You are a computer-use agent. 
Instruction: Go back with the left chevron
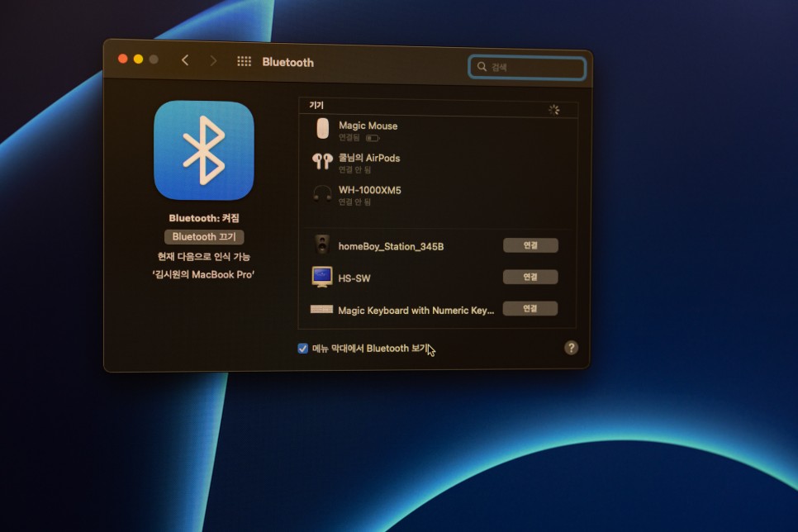[185, 60]
